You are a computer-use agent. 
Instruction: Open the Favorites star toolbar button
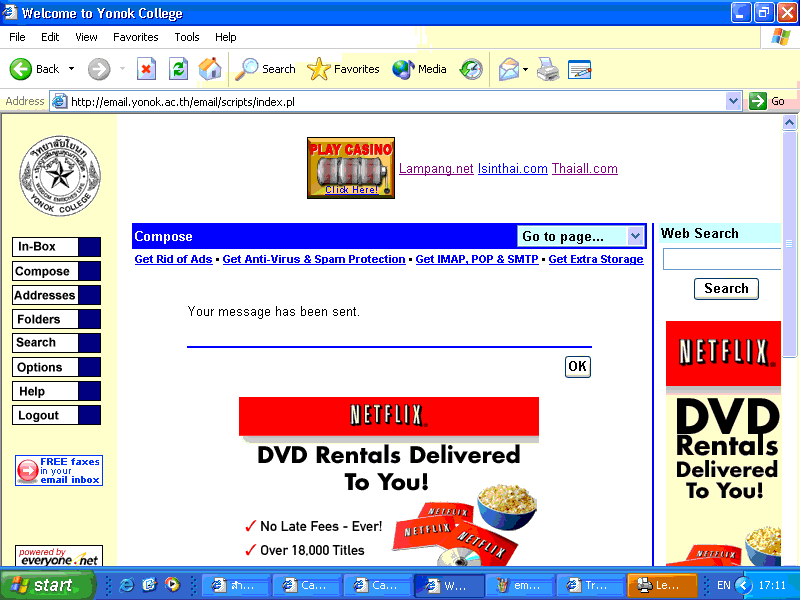pyautogui.click(x=344, y=69)
